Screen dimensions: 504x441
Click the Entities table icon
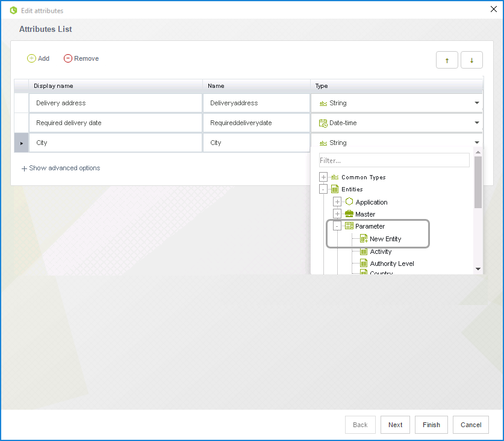pyautogui.click(x=335, y=189)
